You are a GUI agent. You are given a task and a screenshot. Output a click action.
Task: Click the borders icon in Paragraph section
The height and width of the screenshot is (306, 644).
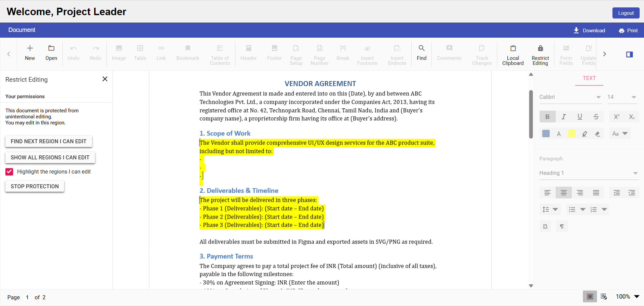pos(545,226)
